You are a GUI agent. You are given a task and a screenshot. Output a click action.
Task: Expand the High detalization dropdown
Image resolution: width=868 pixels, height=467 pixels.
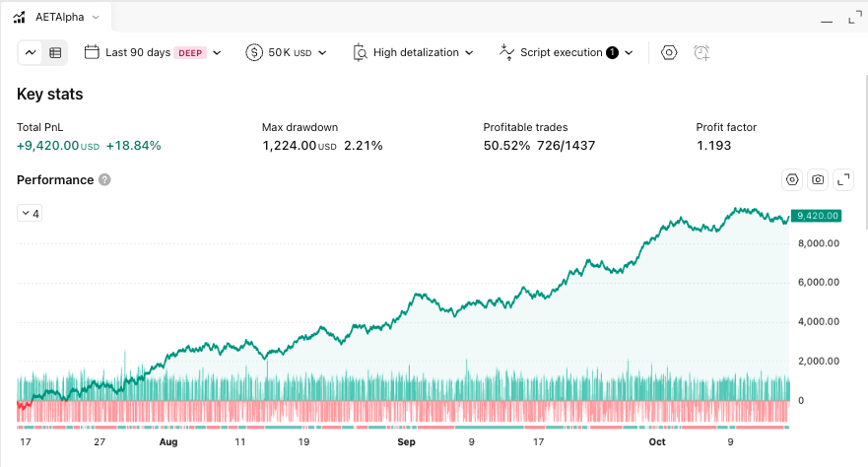(469, 52)
